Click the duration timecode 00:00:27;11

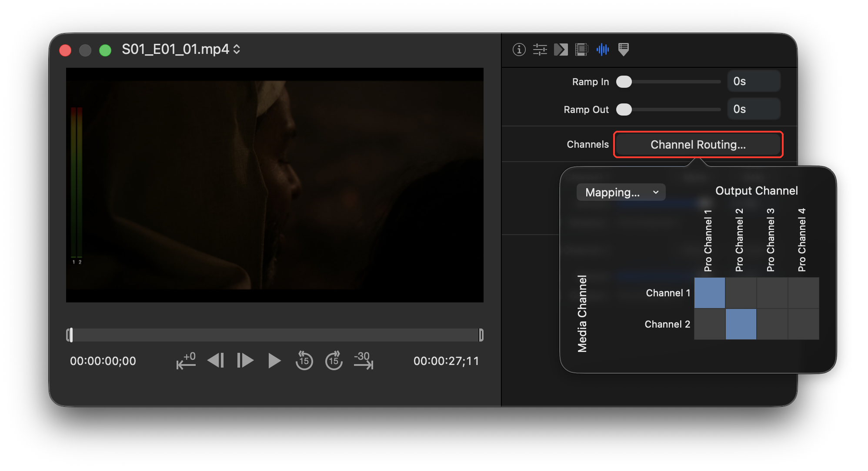tap(446, 361)
